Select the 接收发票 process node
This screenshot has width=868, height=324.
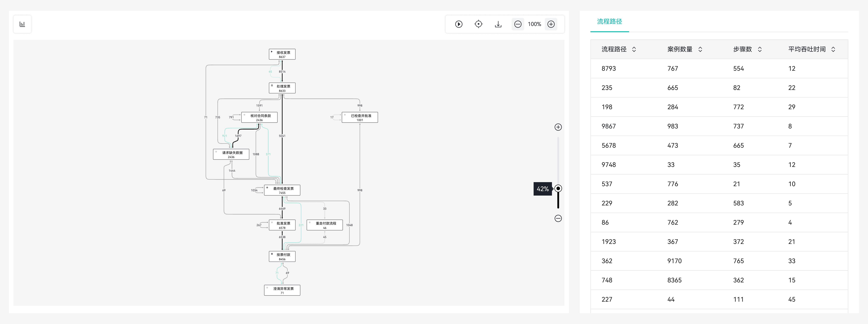point(282,54)
